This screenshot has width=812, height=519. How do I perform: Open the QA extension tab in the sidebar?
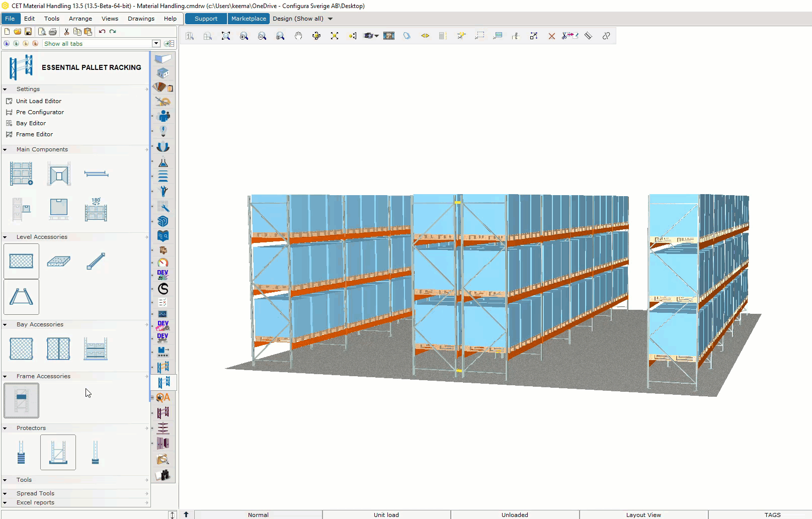point(163,397)
